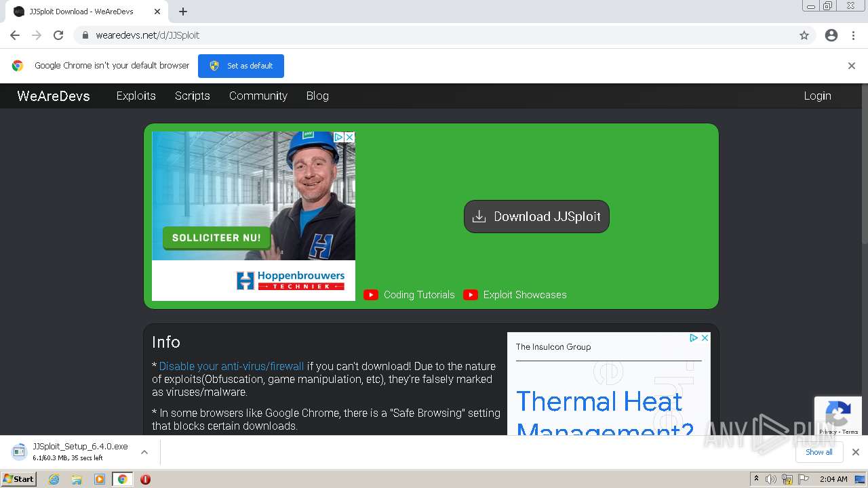Show hidden system tray icons arrow
The width and height of the screenshot is (868, 488).
click(756, 479)
